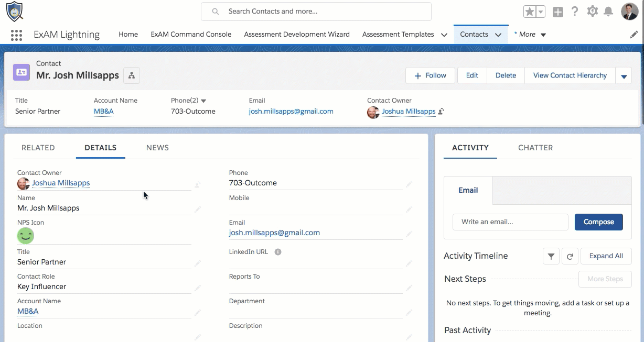Edit the Account Name pencil icon
The width and height of the screenshot is (644, 342).
198,313
